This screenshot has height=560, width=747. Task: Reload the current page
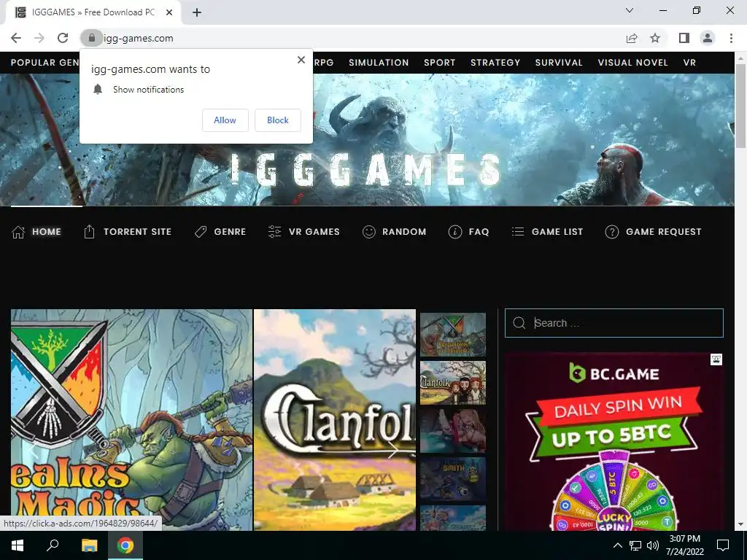click(63, 38)
